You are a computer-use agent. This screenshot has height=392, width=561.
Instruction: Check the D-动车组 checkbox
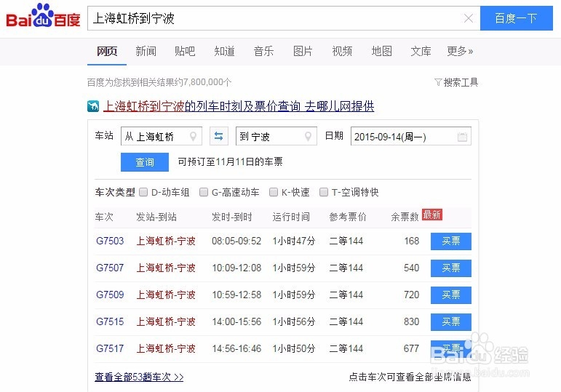click(143, 192)
